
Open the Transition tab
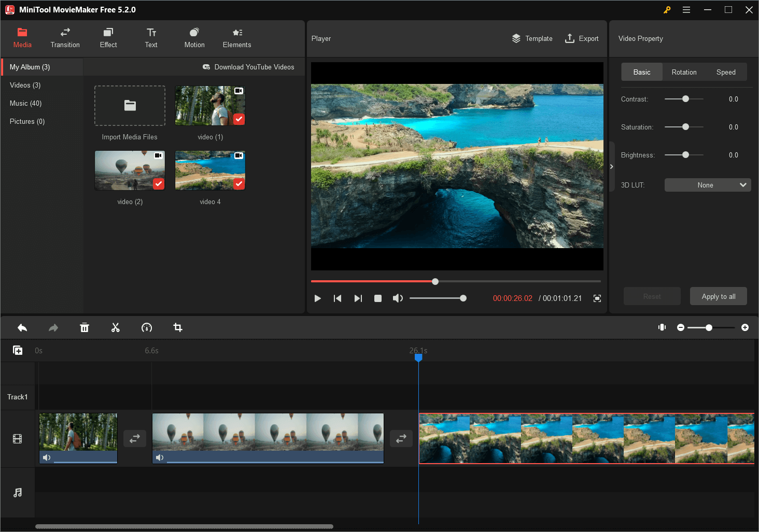[65, 38]
